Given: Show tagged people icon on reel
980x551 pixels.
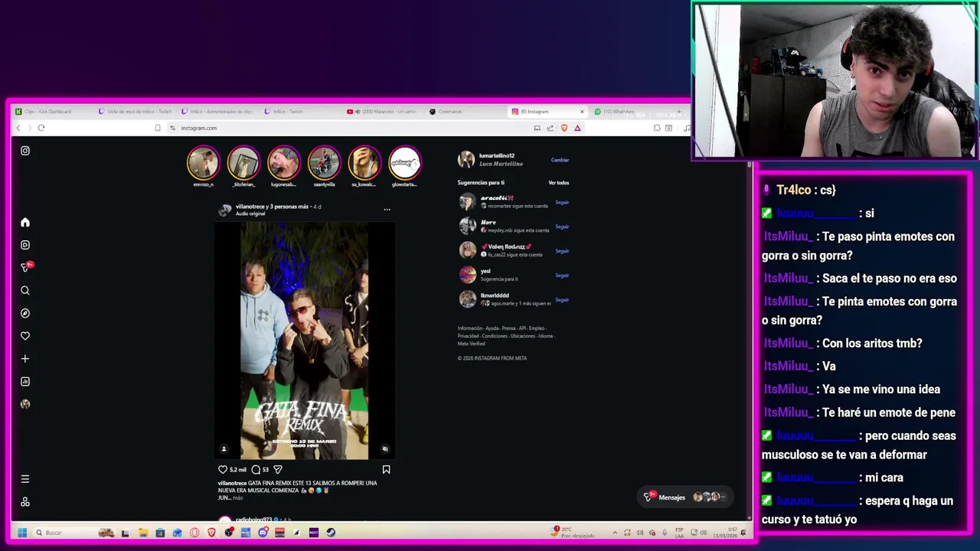Looking at the screenshot, I should click(224, 449).
